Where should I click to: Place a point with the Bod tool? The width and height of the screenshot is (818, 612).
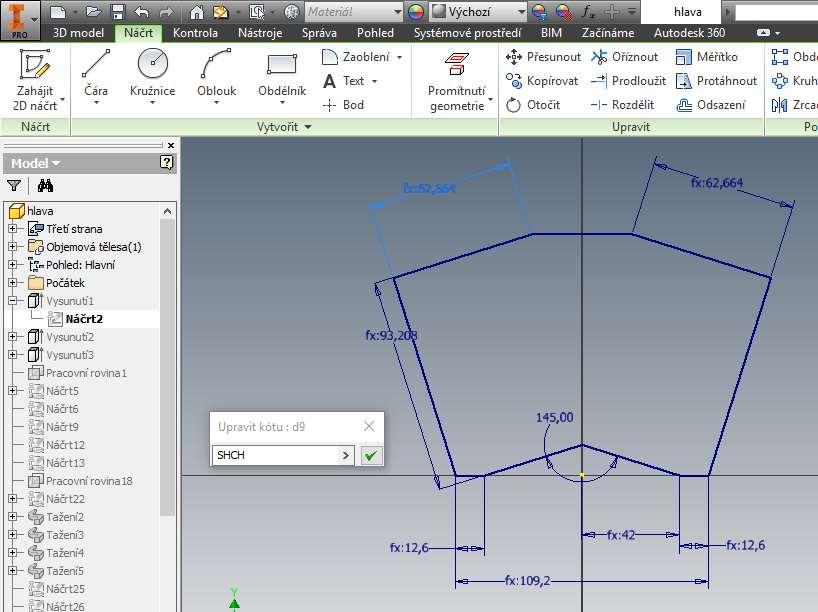click(343, 105)
